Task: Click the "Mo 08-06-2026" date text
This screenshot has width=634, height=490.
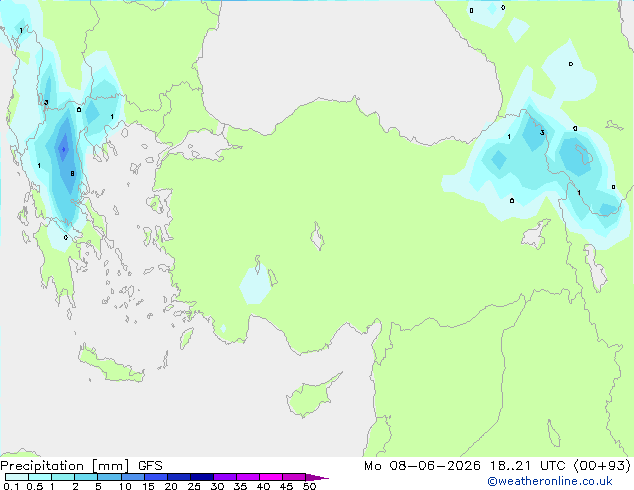Action: (422, 466)
